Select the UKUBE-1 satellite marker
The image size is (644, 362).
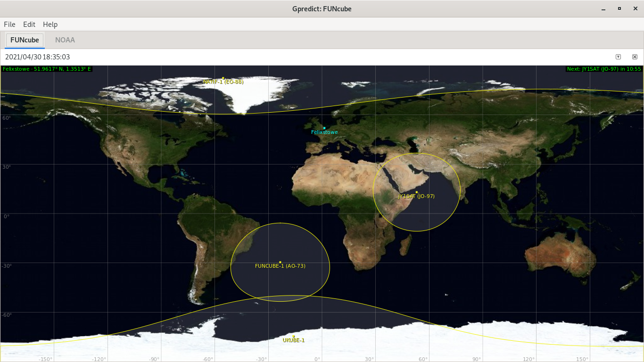pyautogui.click(x=293, y=336)
